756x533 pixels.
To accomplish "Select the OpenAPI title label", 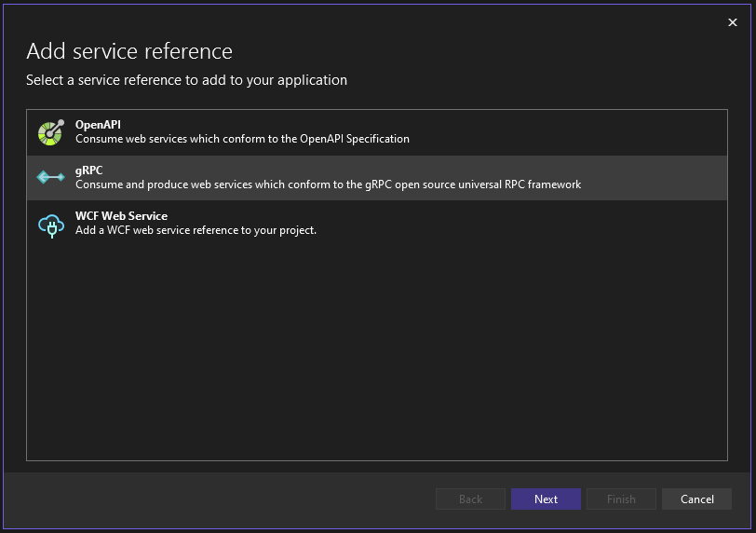I will (x=98, y=125).
